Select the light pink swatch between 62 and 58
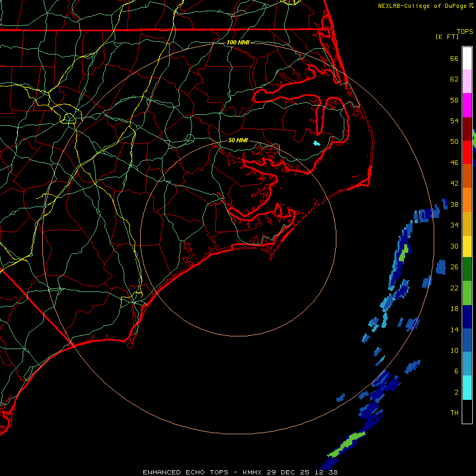The height and width of the screenshot is (476, 476). pyautogui.click(x=467, y=81)
